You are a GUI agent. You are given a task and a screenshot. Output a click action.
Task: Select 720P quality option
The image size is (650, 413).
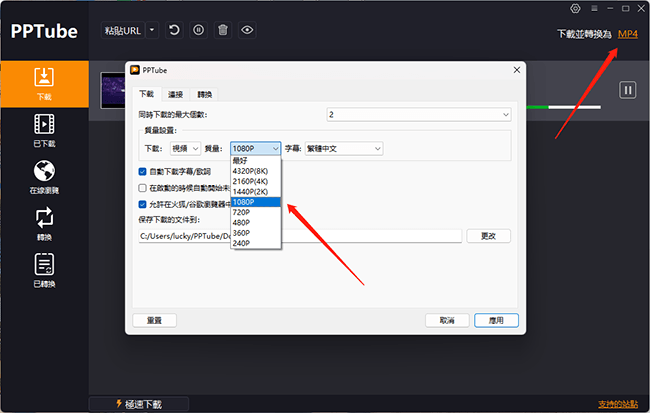pyautogui.click(x=255, y=212)
